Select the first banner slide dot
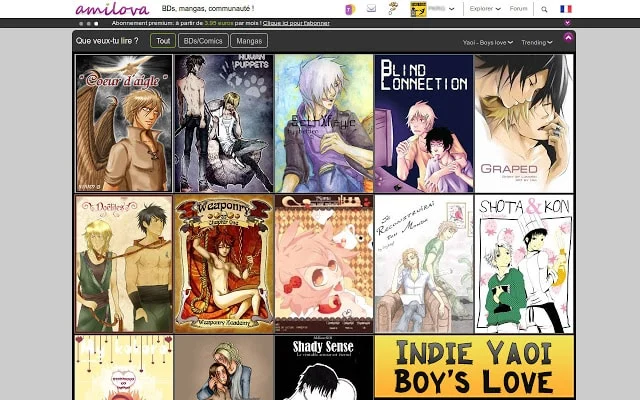 point(81,24)
